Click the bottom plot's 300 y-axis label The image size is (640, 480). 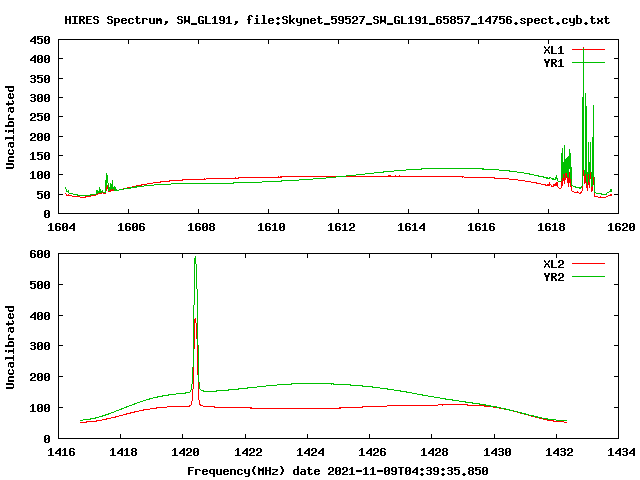click(x=40, y=346)
